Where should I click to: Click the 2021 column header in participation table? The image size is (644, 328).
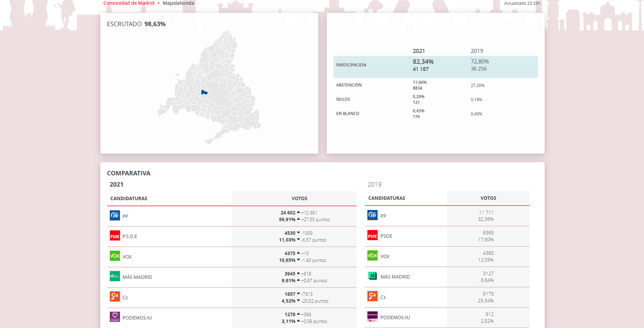[419, 51]
